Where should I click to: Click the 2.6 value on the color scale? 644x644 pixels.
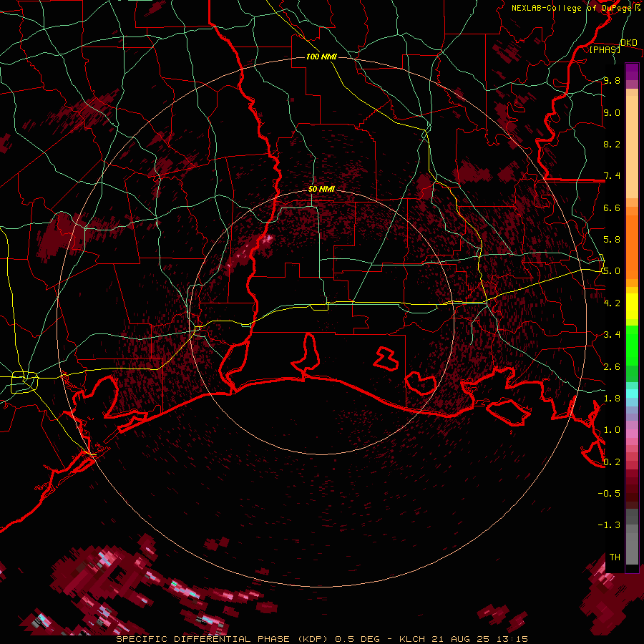pyautogui.click(x=612, y=367)
